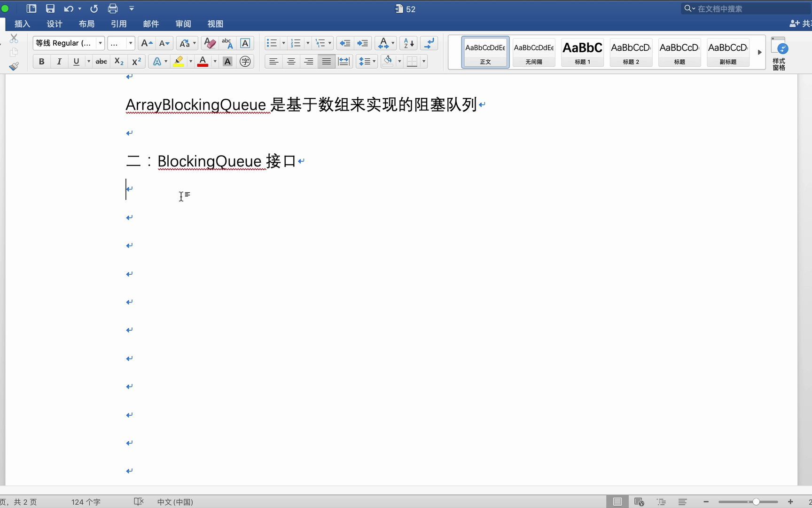
Task: Apply distributed alignment
Action: 344,62
